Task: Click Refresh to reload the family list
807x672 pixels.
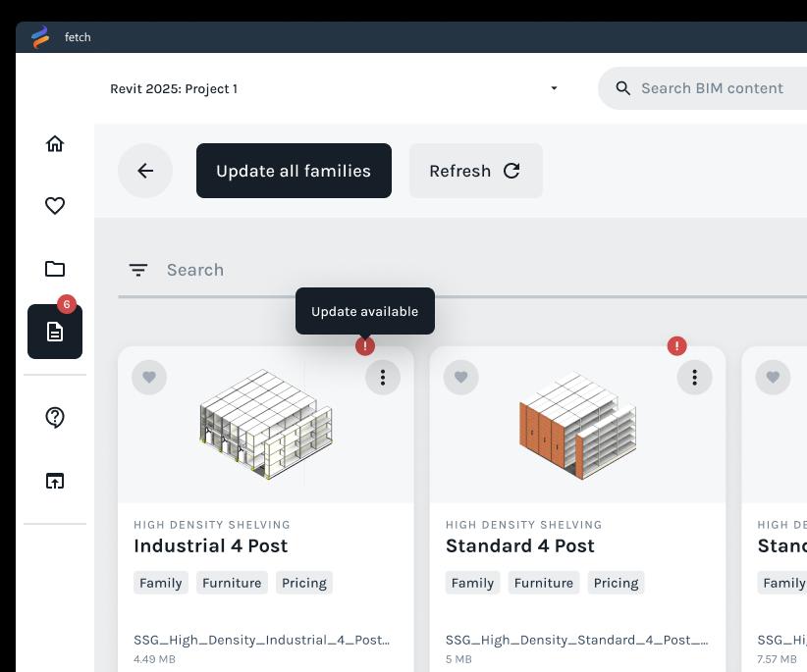Action: 475,171
